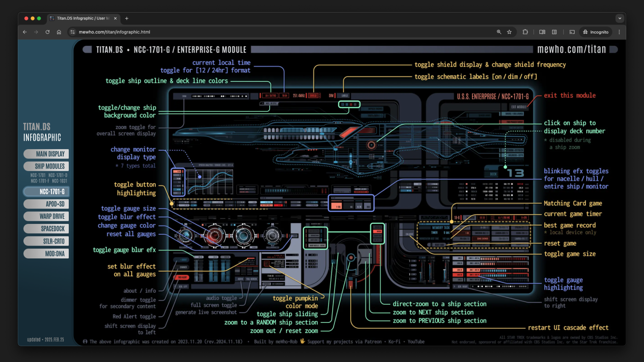Viewport: 644px width, 362px height.
Task: Click the pumpkin color mode icon
Action: click(x=266, y=264)
